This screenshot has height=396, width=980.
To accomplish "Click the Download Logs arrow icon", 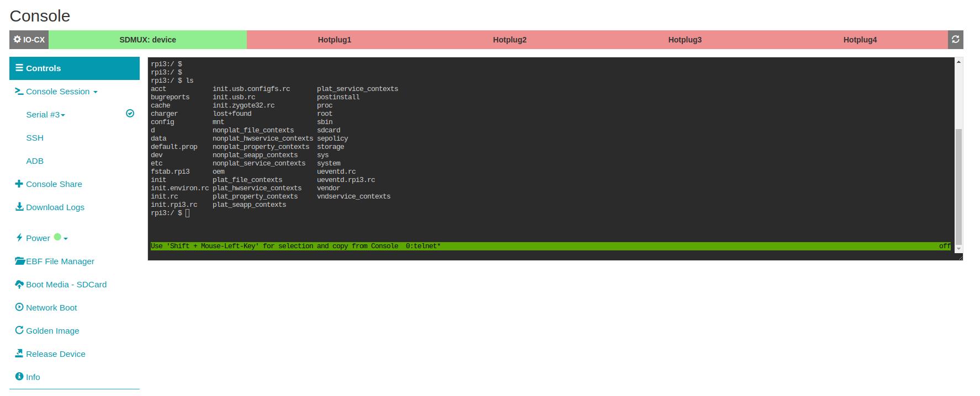I will (x=19, y=207).
